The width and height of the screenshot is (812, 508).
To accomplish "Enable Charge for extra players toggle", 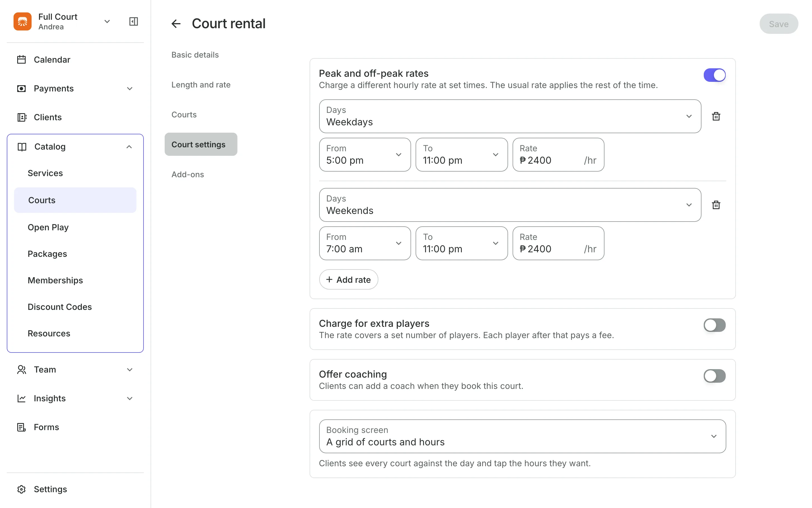I will coord(714,325).
